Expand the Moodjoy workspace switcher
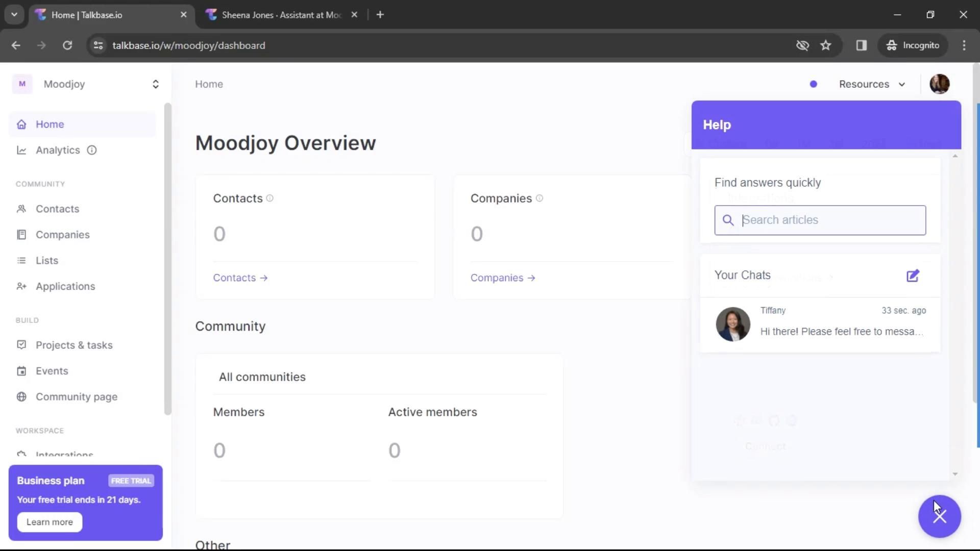 coord(155,84)
